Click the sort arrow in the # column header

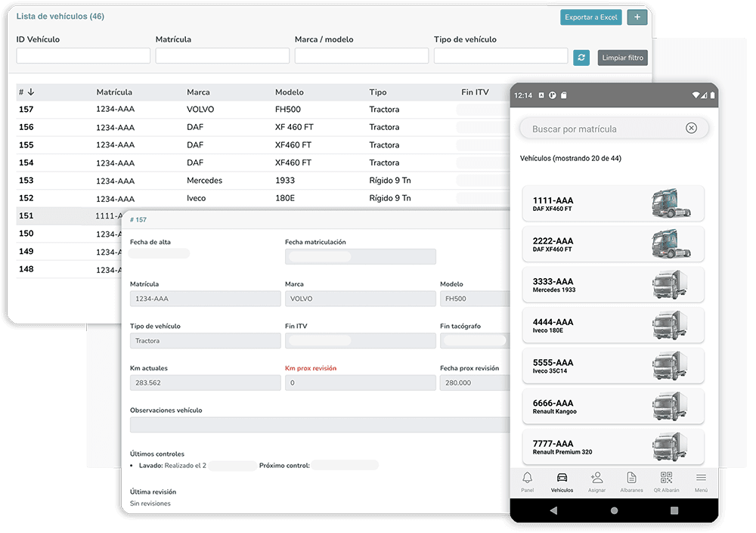(31, 91)
